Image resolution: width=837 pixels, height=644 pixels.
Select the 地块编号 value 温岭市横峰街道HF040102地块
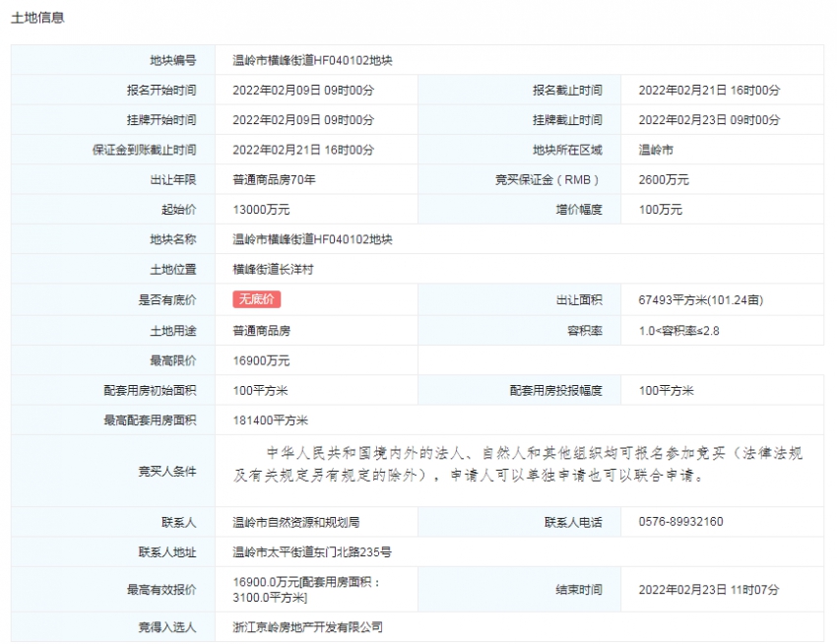[312, 60]
